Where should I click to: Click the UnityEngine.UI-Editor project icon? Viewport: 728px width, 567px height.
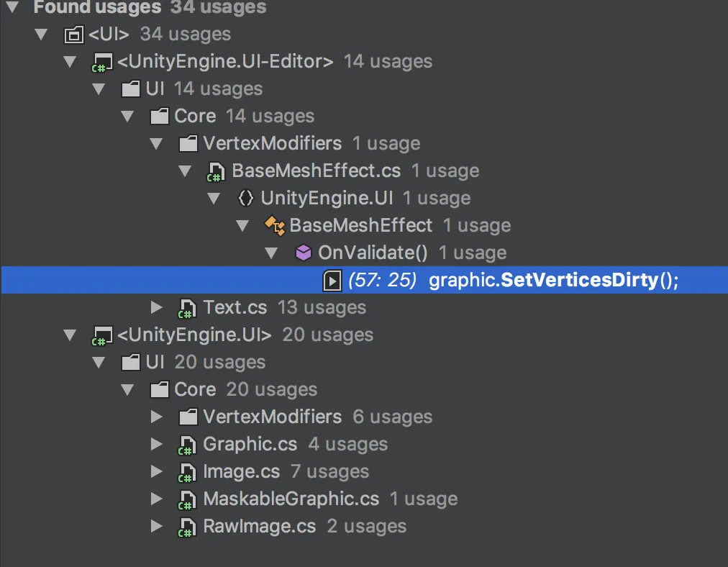[x=102, y=62]
